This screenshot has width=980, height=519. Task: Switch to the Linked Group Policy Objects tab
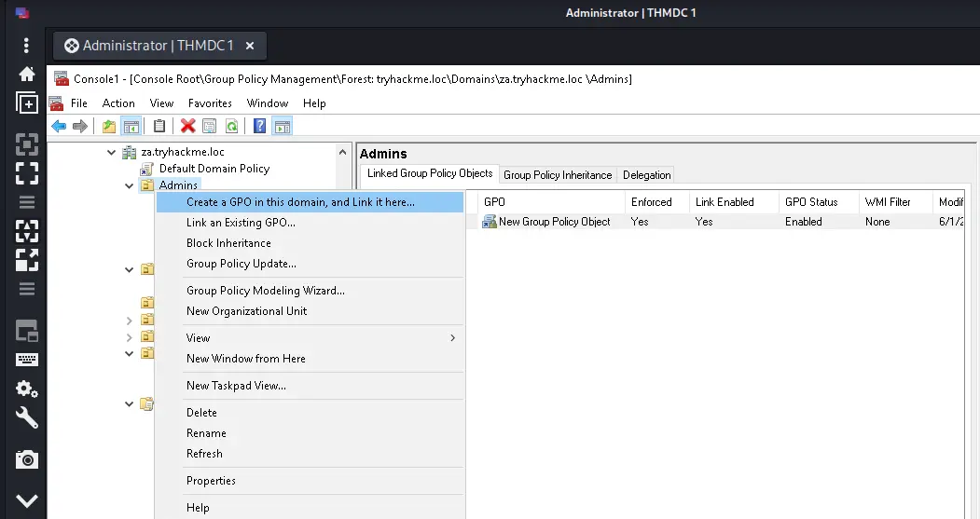point(430,173)
